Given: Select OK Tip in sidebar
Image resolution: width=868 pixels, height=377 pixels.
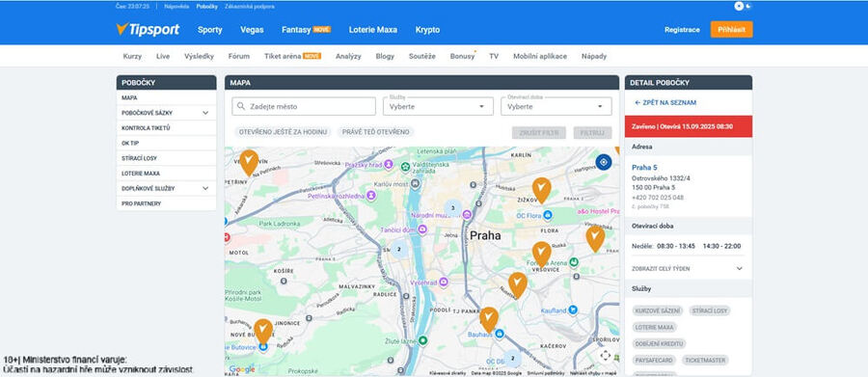Looking at the screenshot, I should click(166, 143).
